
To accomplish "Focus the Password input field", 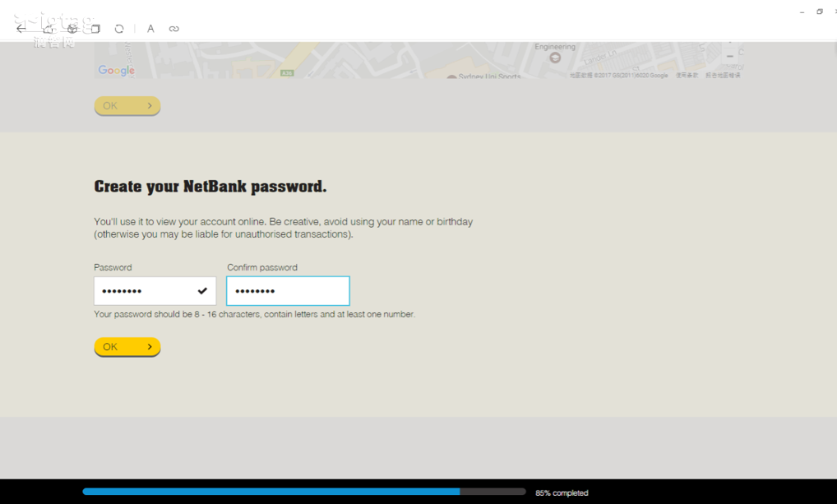I will coord(155,291).
